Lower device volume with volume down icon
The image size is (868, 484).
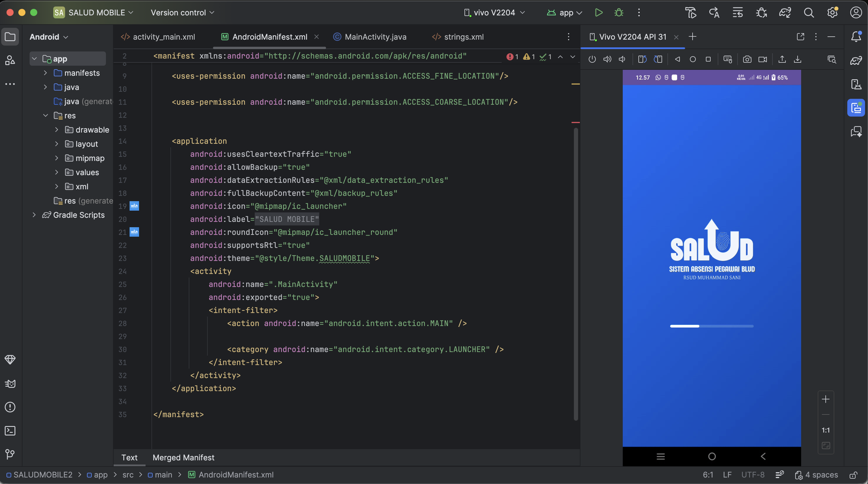tap(622, 59)
